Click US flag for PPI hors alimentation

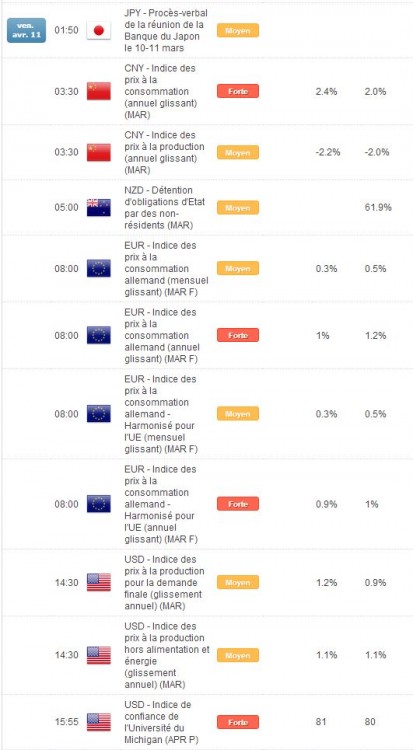pyautogui.click(x=99, y=655)
